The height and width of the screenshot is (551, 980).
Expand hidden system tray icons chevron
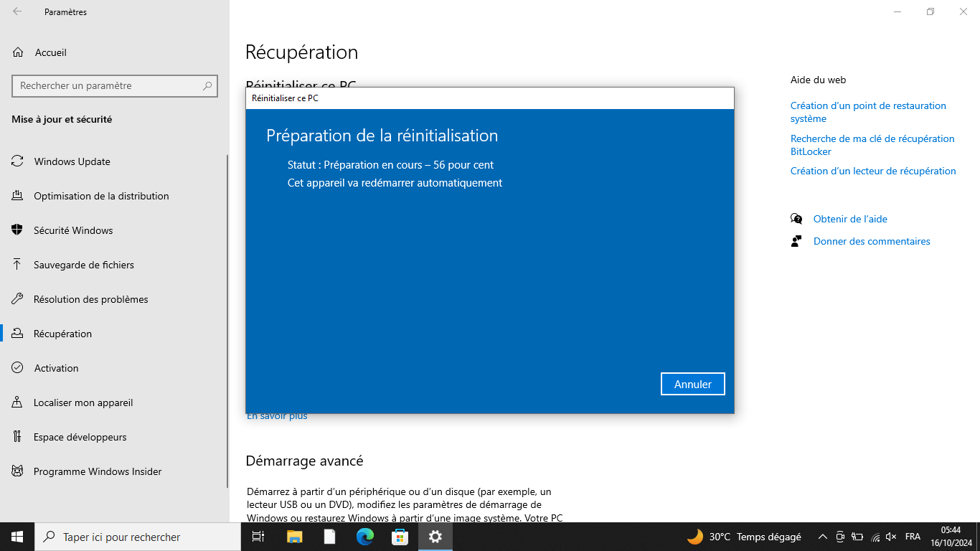822,537
